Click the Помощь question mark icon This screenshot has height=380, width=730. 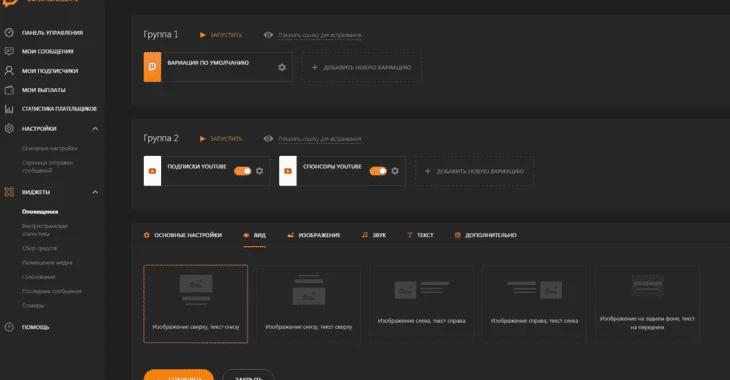pyautogui.click(x=9, y=327)
